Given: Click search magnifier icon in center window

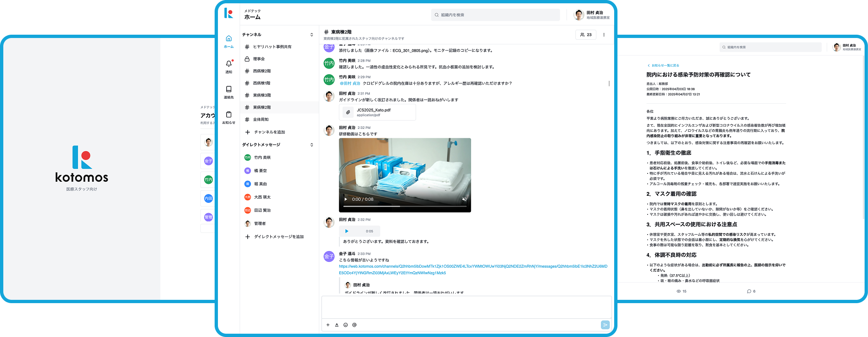Looking at the screenshot, I should click(437, 15).
